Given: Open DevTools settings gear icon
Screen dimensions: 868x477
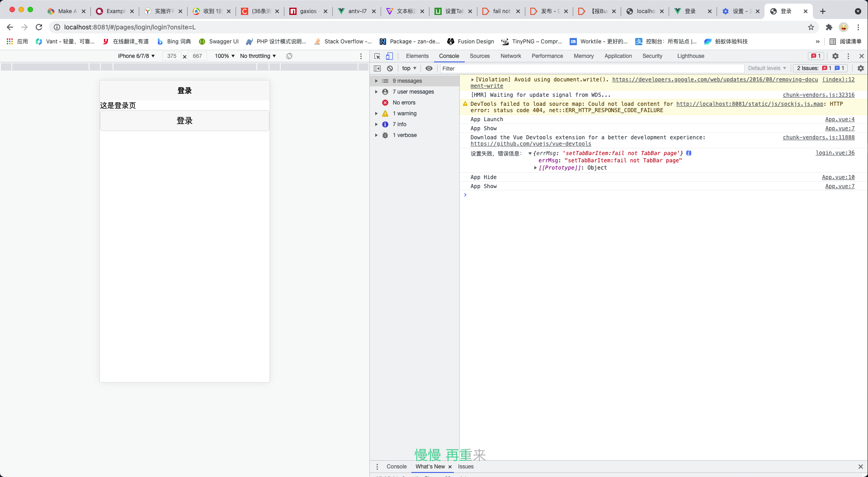Looking at the screenshot, I should 835,56.
